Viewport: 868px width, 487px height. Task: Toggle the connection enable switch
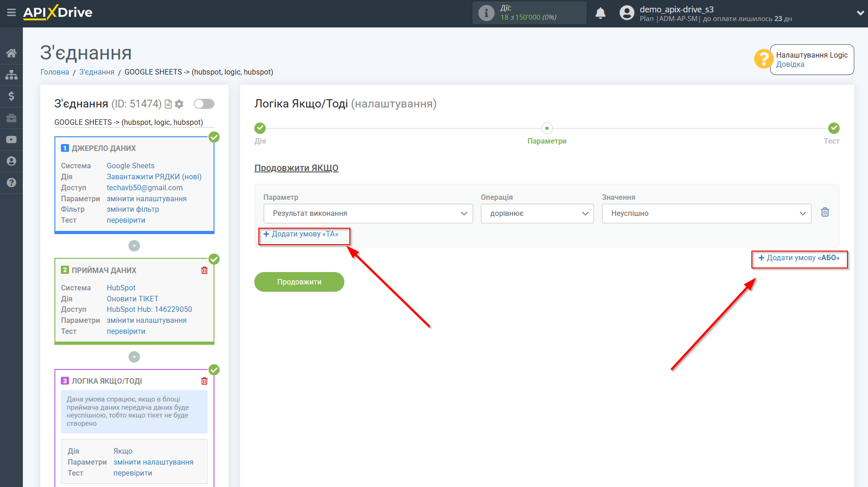pos(204,104)
